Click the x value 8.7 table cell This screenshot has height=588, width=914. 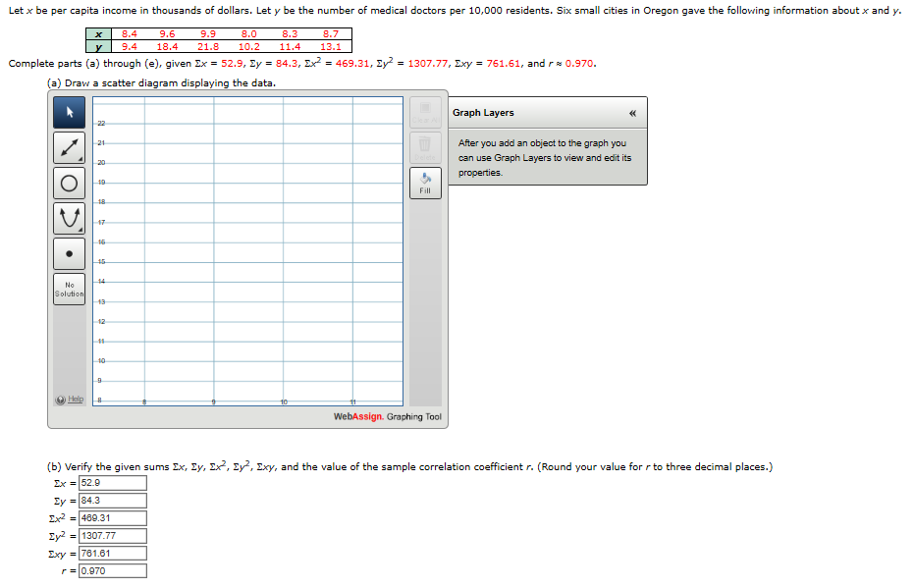[x=331, y=33]
